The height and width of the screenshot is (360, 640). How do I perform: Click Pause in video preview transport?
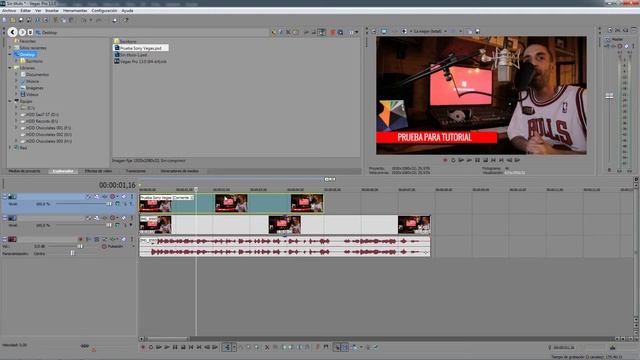tap(477, 160)
